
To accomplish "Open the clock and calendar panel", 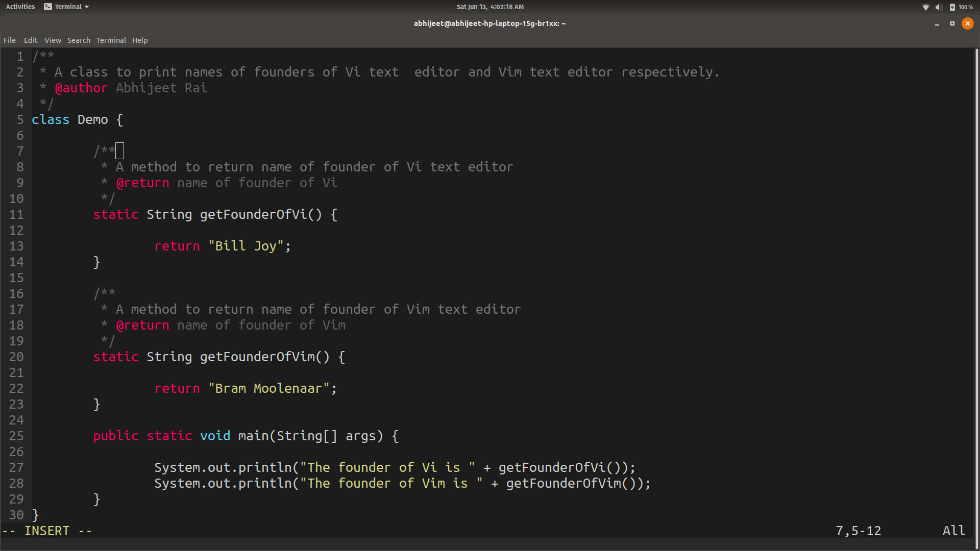I will pos(490,7).
